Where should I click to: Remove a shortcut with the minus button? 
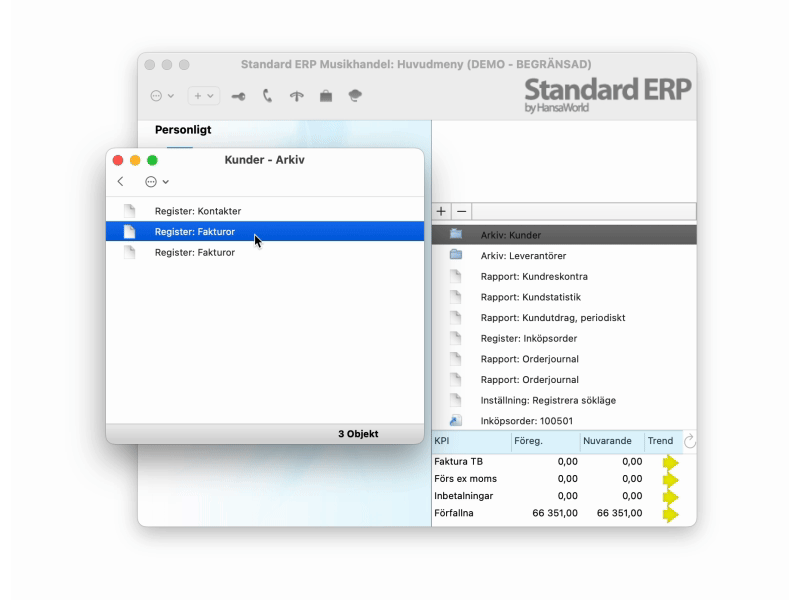coord(462,211)
